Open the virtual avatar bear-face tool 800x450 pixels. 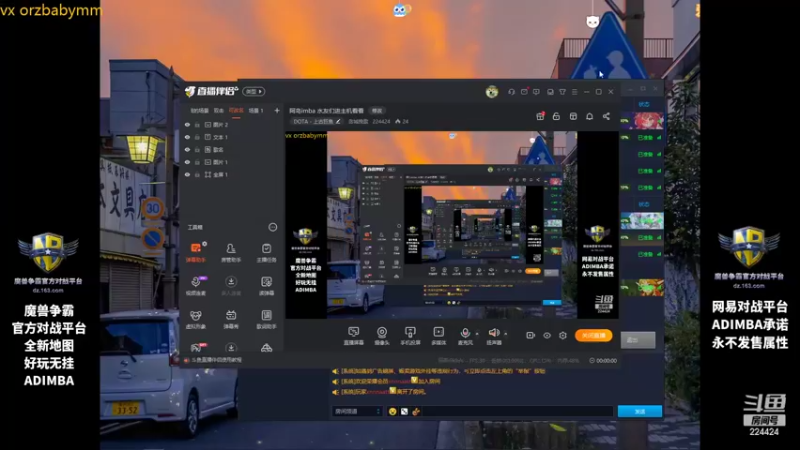(195, 318)
